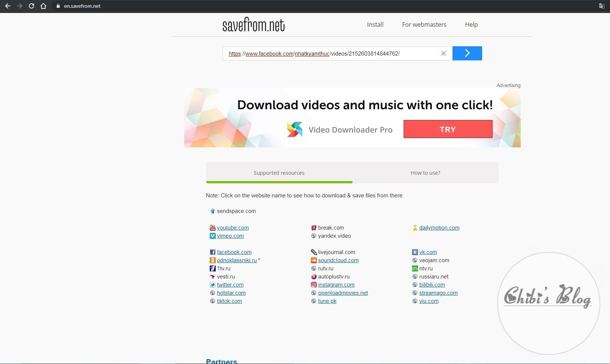This screenshot has width=610, height=364.
Task: Open the odnoklassniki.ru link
Action: point(237,260)
